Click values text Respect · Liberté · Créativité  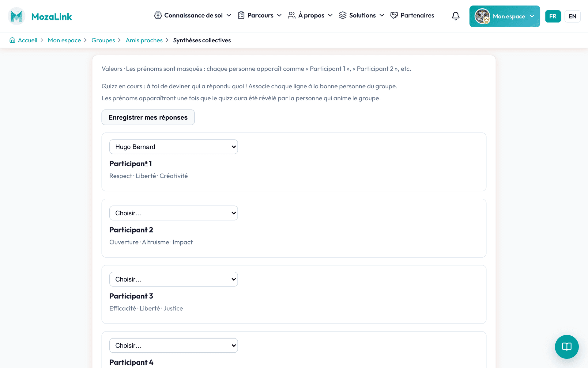coord(149,176)
